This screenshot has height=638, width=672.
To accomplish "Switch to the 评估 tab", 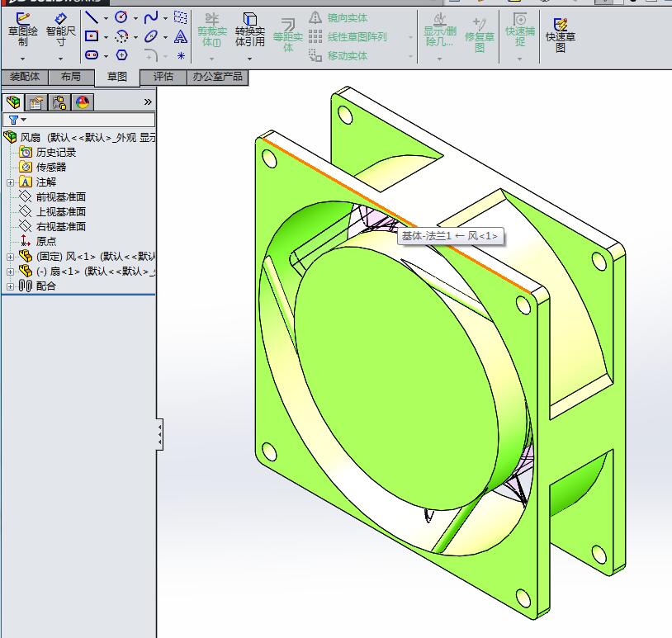I will click(x=163, y=77).
